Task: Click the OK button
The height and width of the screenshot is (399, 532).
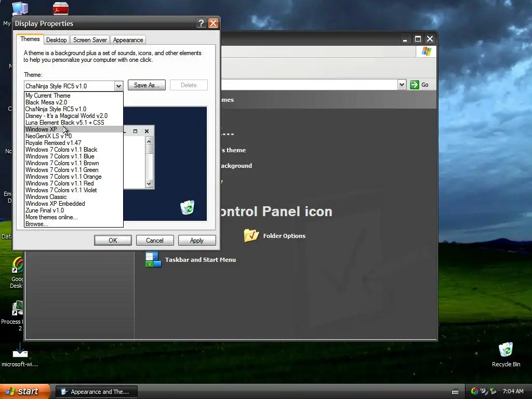Action: pos(113,240)
